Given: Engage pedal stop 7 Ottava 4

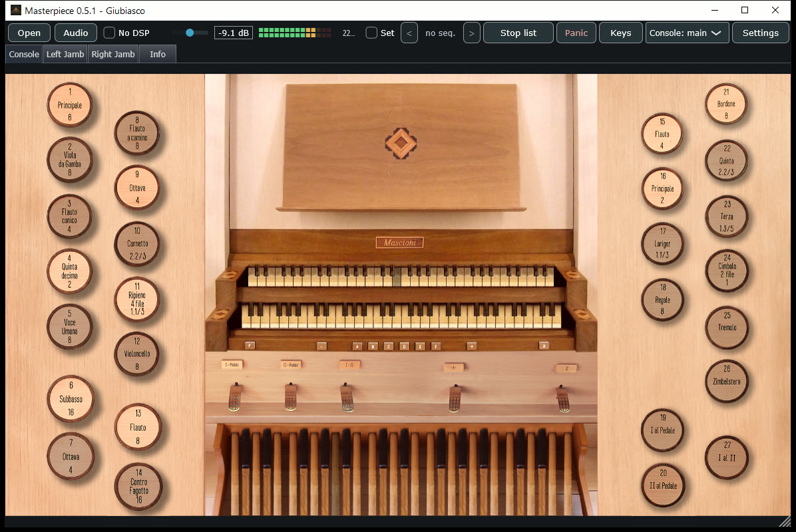Looking at the screenshot, I should (71, 456).
